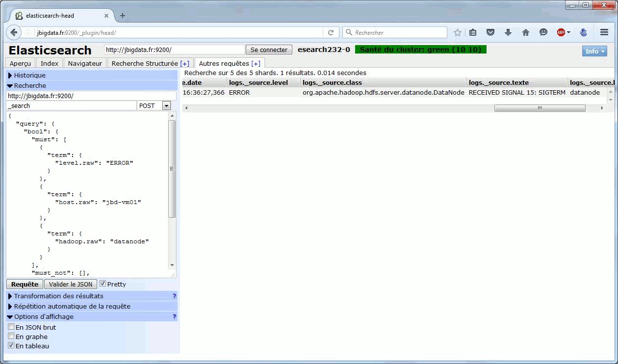Expand the Historique section
Image resolution: width=618 pixels, height=364 pixels.
29,75
